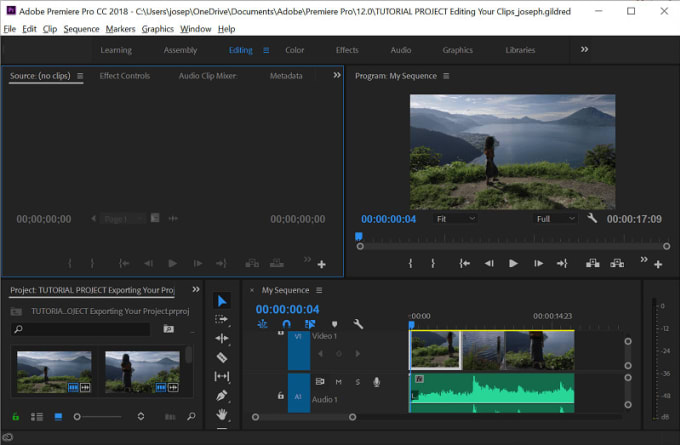Select the Ripple Edit tool

222,338
